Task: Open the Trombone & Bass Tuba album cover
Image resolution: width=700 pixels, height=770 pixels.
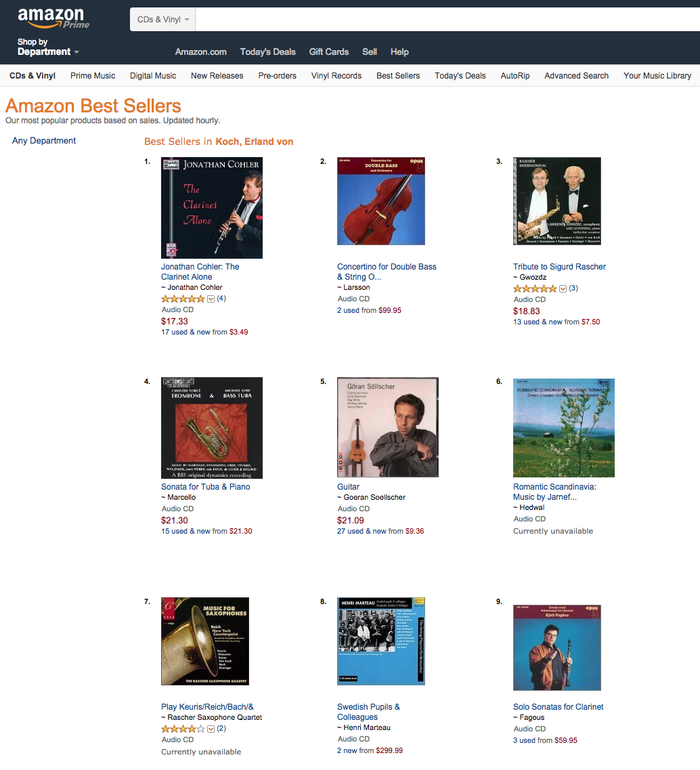Action: [x=212, y=428]
